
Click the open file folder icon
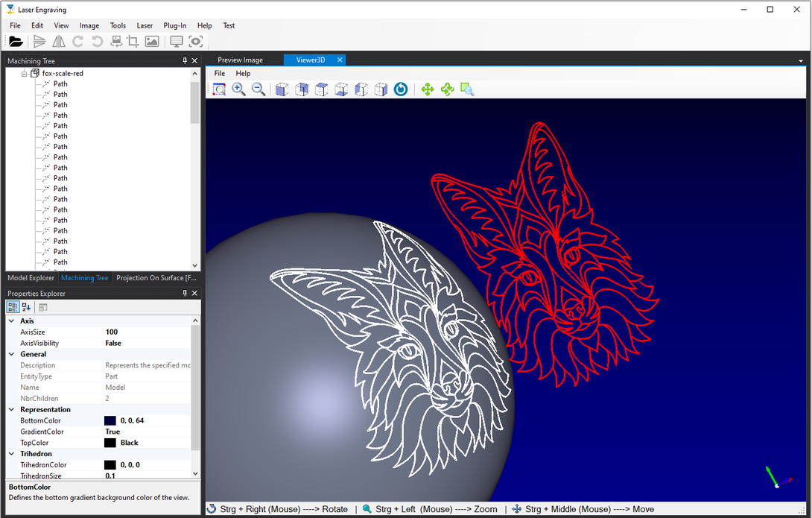(x=16, y=42)
